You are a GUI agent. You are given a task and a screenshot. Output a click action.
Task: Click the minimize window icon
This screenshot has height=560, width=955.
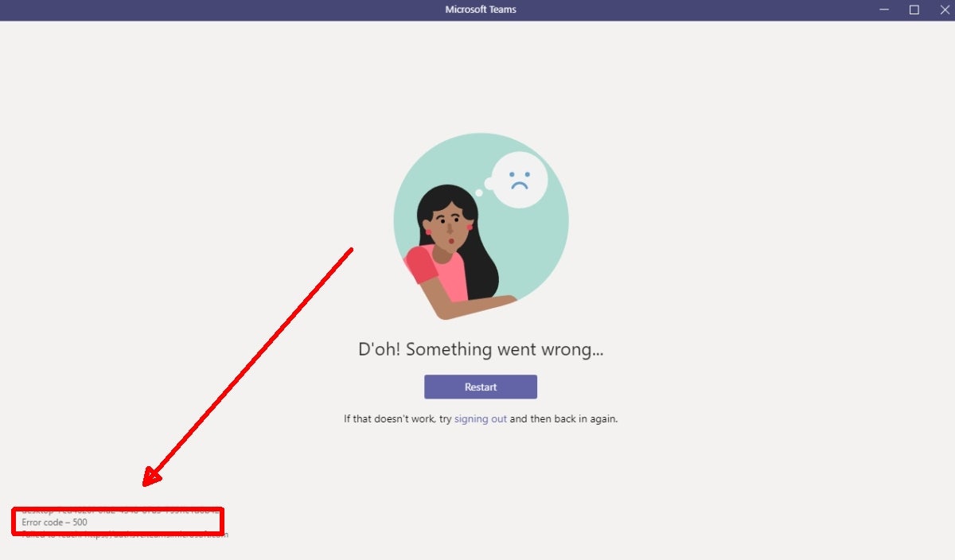tap(883, 10)
